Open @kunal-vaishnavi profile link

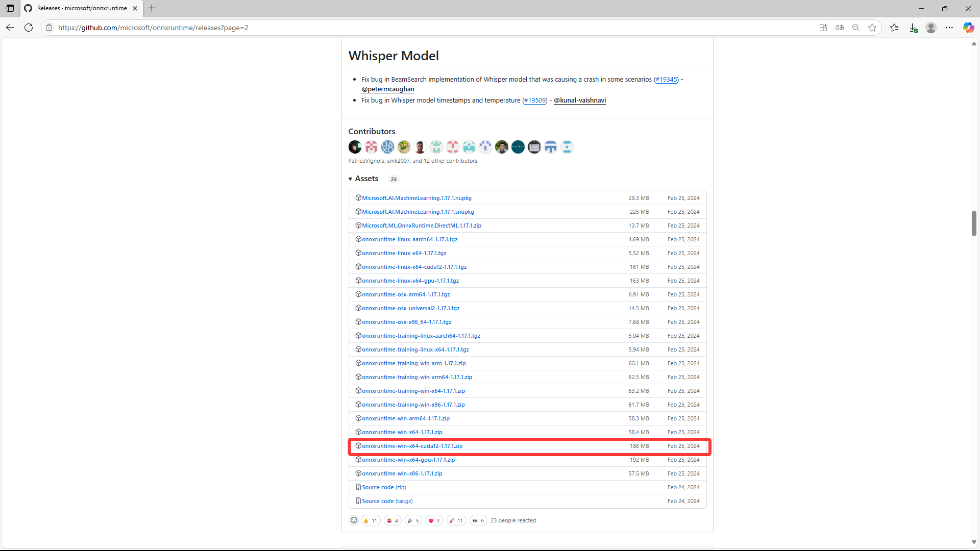pyautogui.click(x=580, y=101)
